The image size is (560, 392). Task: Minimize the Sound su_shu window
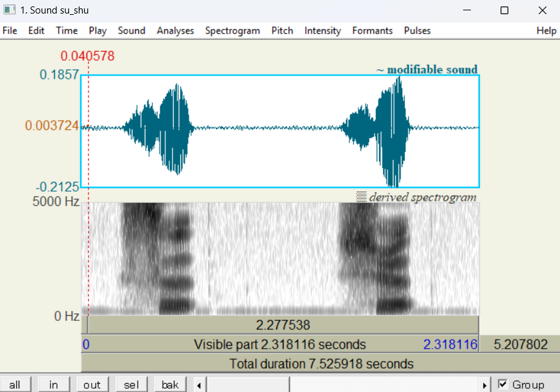467,10
